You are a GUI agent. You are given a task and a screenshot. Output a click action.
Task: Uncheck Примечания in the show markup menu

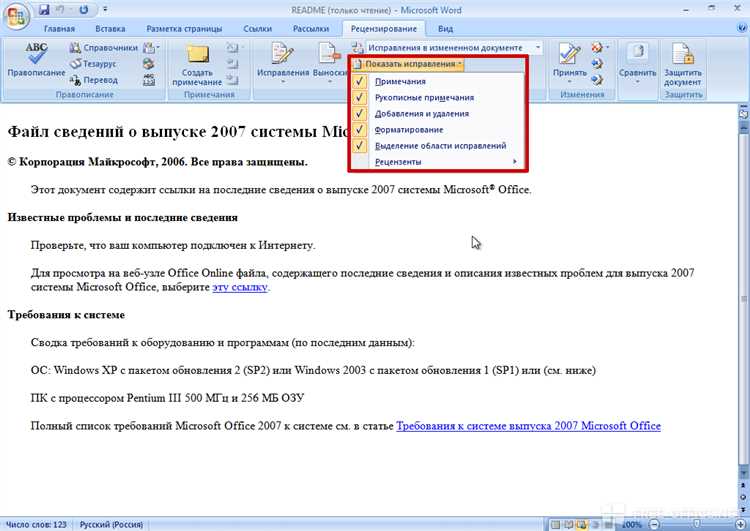point(438,81)
